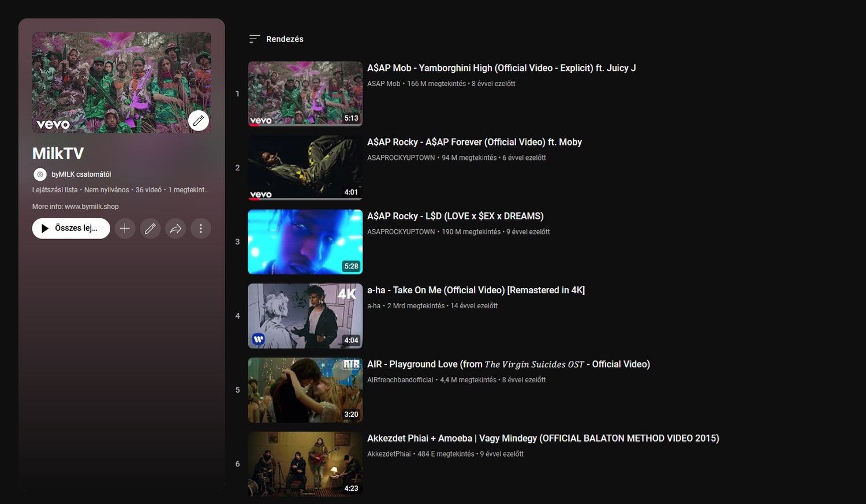Visit AIRfrenchbandofficial channel link
866x504 pixels.
pos(400,380)
